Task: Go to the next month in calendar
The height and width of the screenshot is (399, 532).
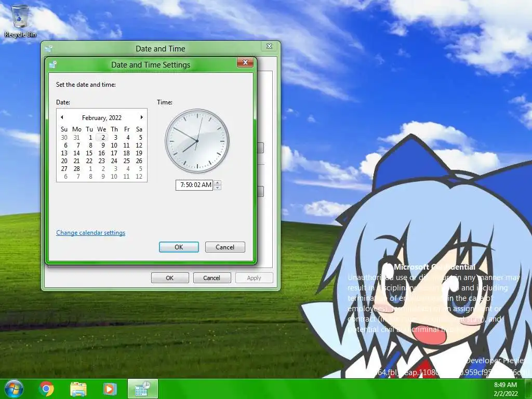Action: [141, 117]
